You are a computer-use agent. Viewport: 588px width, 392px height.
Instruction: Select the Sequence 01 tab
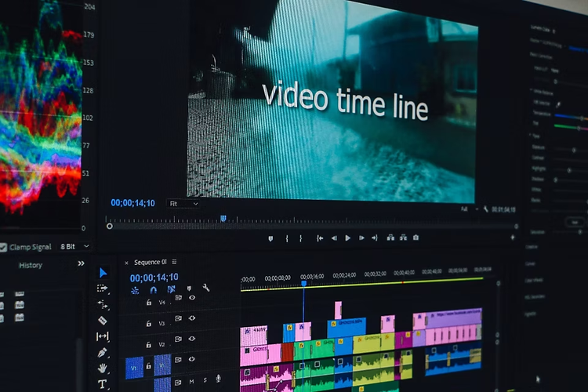point(151,262)
